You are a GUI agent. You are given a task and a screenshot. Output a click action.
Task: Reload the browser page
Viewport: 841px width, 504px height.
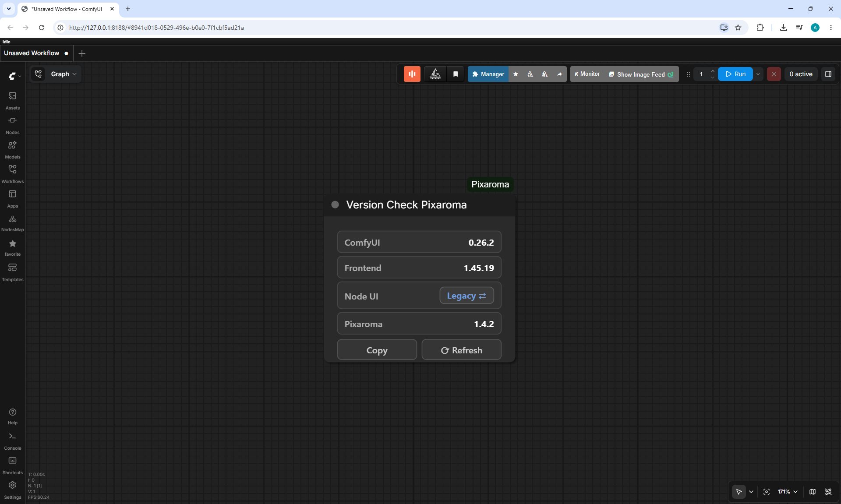[42, 28]
